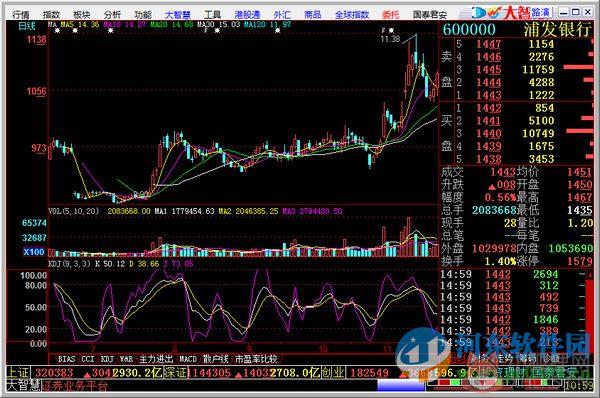Switch indicator to the BIAS tab
Viewport: 600px width, 398px height.
[66, 359]
